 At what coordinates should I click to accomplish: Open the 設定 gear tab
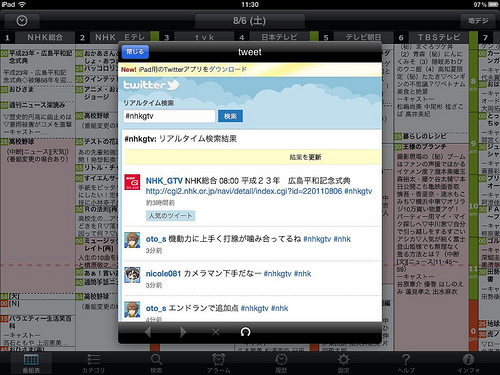point(344,363)
